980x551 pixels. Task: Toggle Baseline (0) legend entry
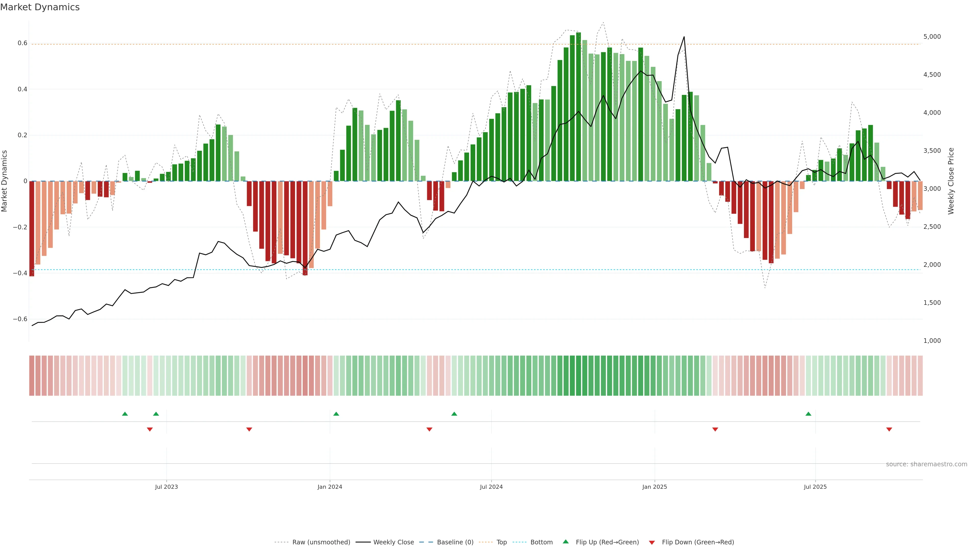pos(455,542)
